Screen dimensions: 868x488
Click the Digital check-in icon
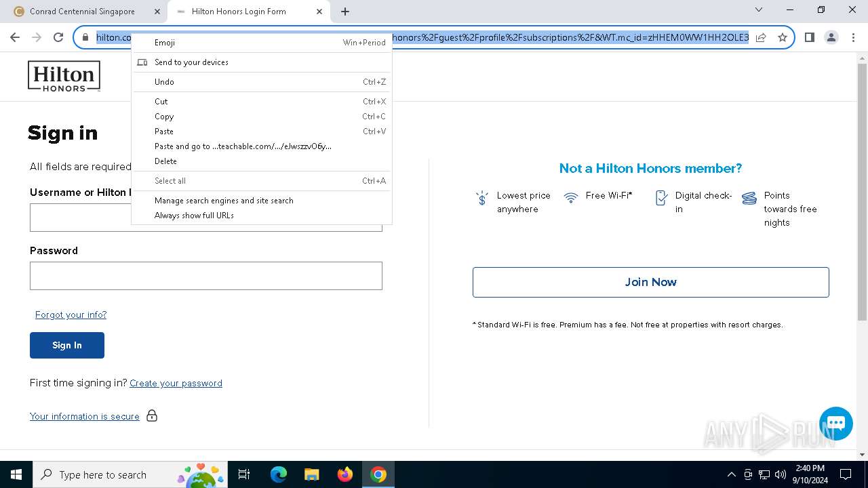(x=661, y=198)
